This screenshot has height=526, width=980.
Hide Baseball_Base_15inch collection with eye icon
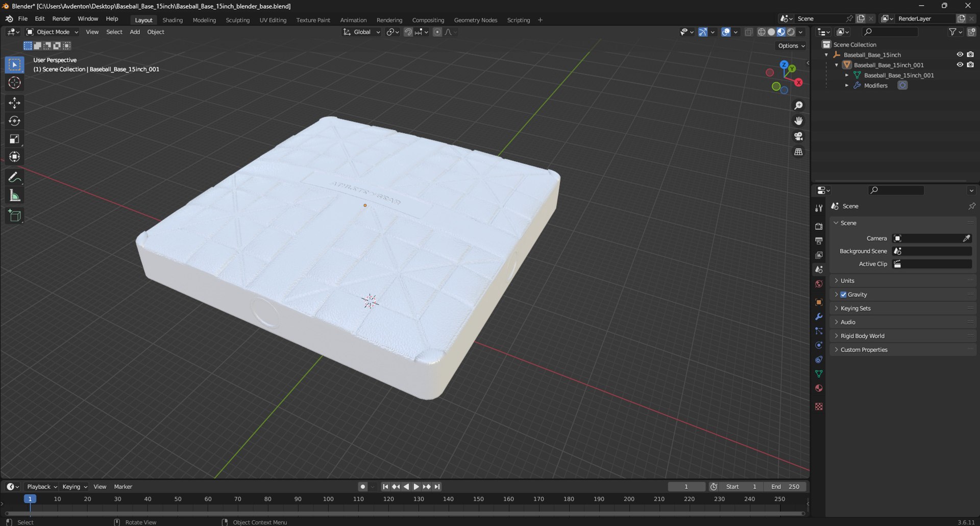(960, 55)
